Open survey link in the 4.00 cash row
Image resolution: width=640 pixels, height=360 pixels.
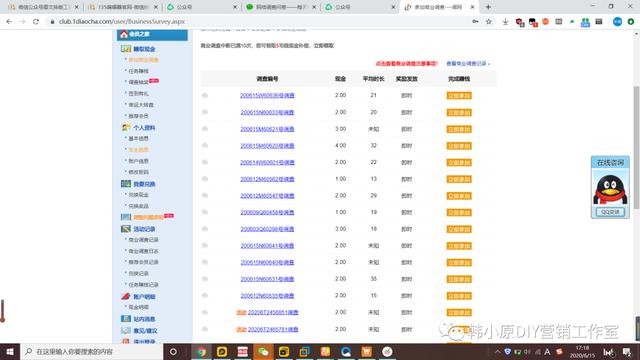click(267, 146)
